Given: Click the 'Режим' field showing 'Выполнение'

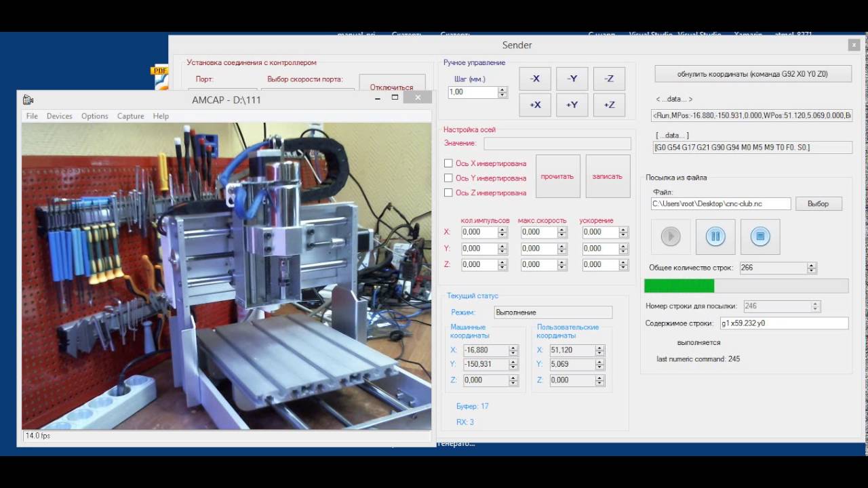Looking at the screenshot, I should [553, 312].
